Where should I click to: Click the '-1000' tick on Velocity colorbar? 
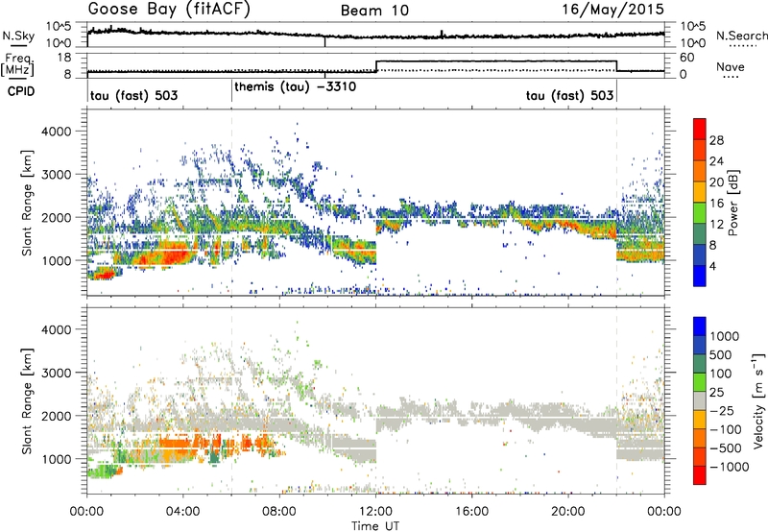(x=729, y=467)
